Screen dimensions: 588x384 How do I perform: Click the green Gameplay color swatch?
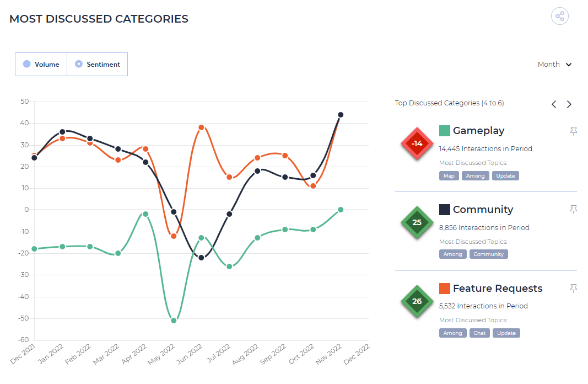(x=444, y=131)
